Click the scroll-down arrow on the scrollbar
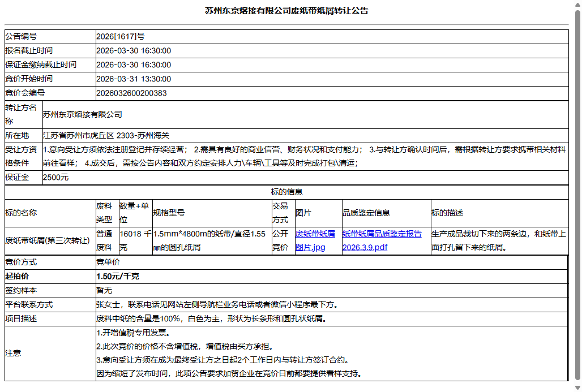 (x=578, y=387)
